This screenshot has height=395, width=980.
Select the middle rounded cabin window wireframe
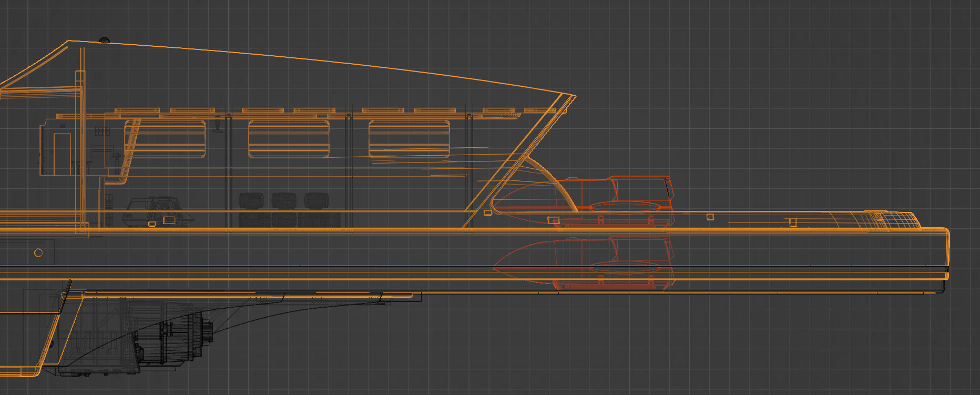(289, 139)
